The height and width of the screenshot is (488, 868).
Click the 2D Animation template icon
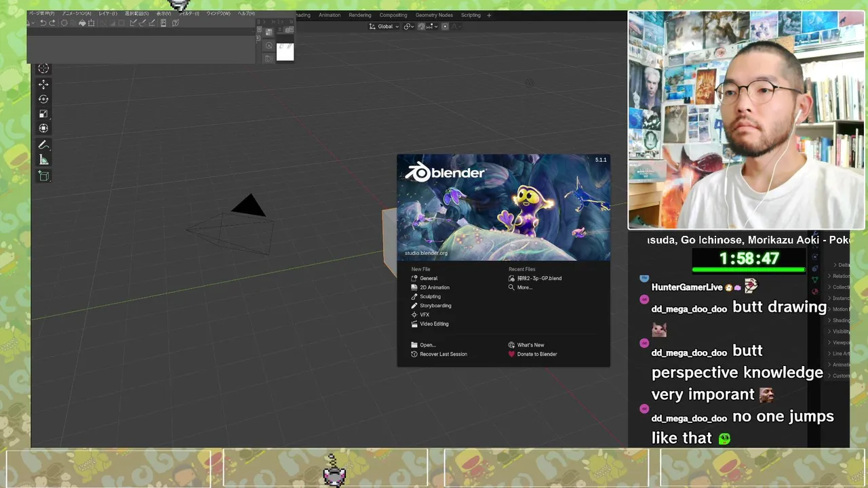click(414, 287)
